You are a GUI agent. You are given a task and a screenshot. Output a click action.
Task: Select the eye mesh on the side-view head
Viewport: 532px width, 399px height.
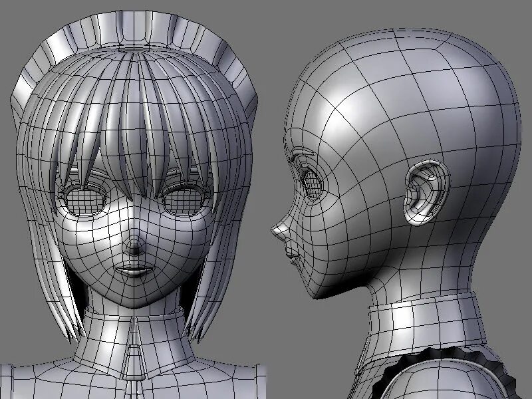point(311,185)
